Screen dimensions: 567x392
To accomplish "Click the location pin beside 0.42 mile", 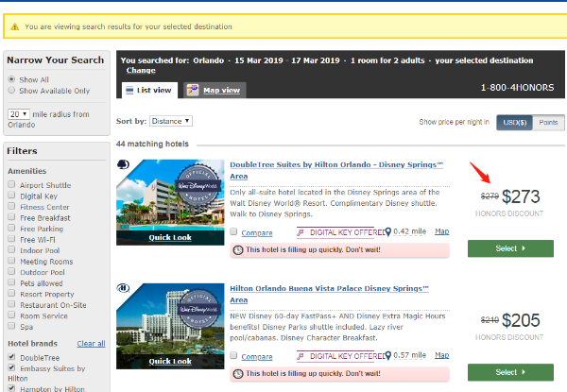I will [x=388, y=232].
